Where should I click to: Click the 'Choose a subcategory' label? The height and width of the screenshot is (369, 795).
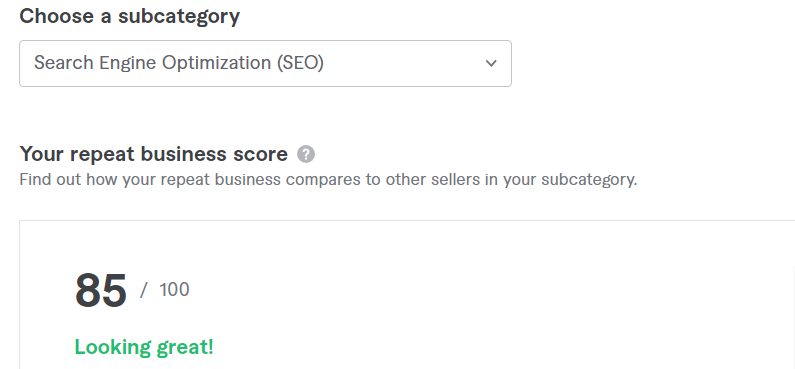(129, 16)
